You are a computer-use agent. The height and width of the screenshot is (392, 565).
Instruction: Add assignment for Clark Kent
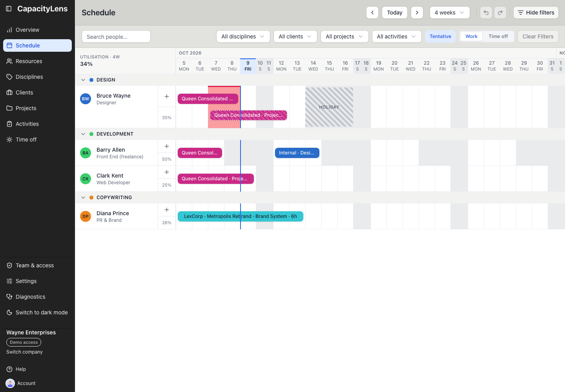coord(167,172)
